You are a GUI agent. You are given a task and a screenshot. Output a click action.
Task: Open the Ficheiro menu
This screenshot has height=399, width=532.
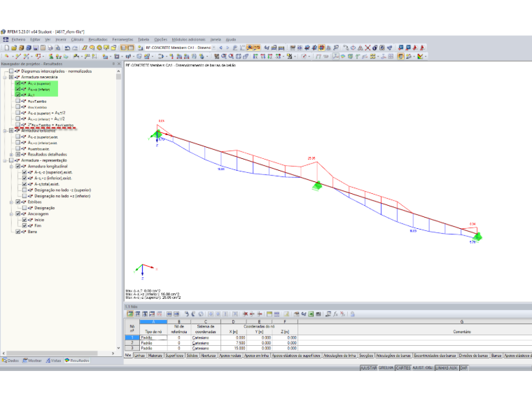tap(18, 40)
